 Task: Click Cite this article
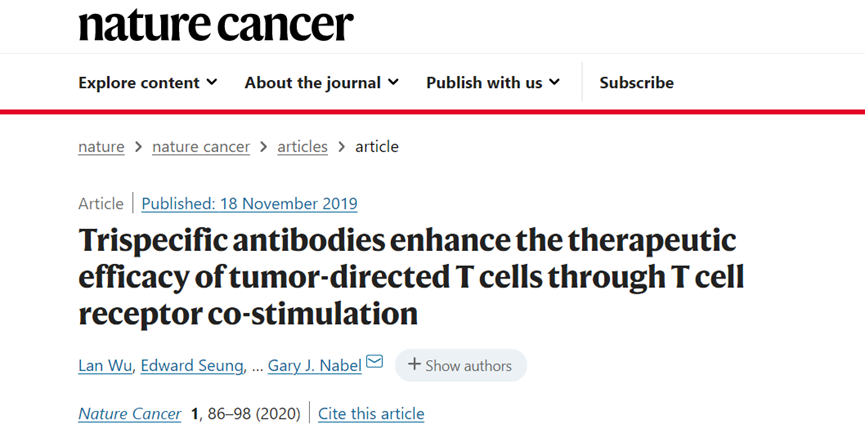pyautogui.click(x=371, y=414)
